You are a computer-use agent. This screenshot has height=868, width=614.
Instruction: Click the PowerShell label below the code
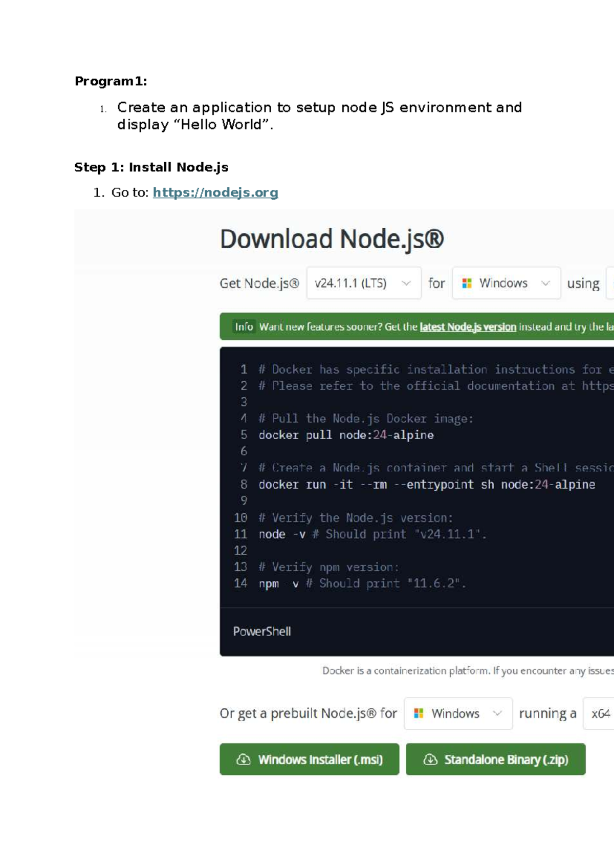(262, 632)
